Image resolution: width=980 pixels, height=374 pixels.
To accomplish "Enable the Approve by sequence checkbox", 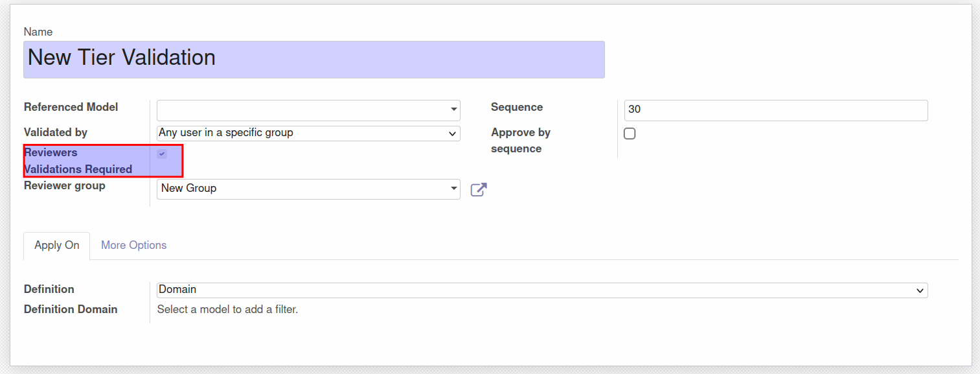I will click(x=630, y=134).
